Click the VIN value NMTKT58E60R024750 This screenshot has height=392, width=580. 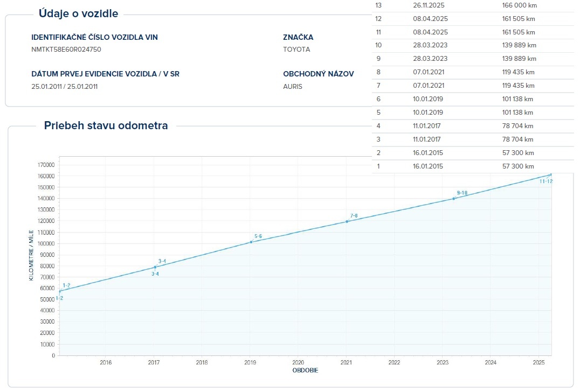[66, 50]
